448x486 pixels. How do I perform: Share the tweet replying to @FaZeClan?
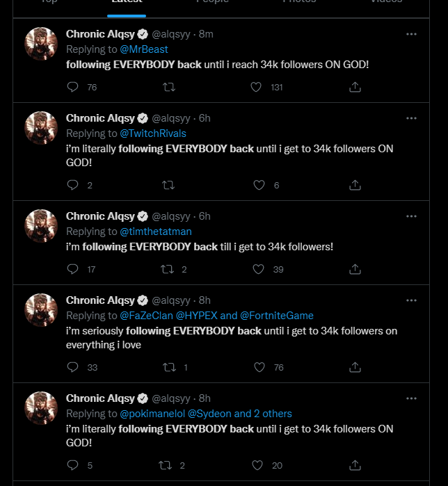pos(355,367)
